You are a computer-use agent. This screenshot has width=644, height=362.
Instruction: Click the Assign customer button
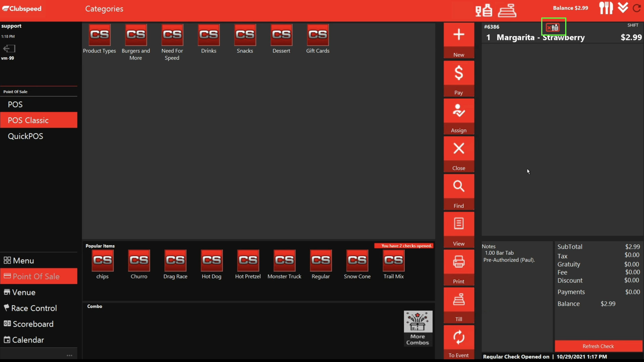point(459,116)
